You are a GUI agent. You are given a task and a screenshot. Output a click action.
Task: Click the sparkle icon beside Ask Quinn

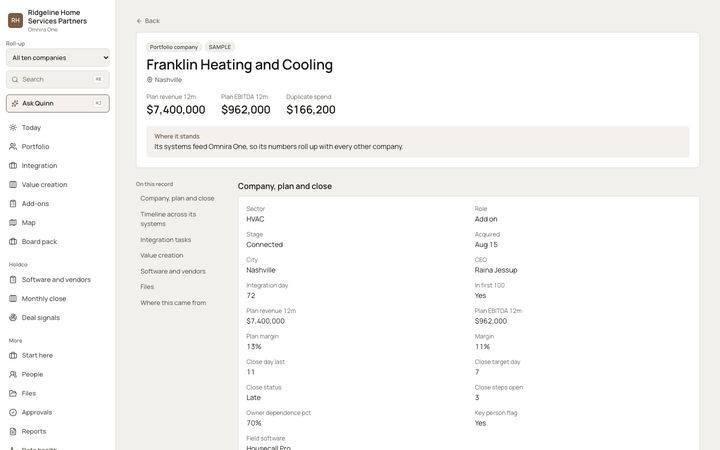(15, 103)
